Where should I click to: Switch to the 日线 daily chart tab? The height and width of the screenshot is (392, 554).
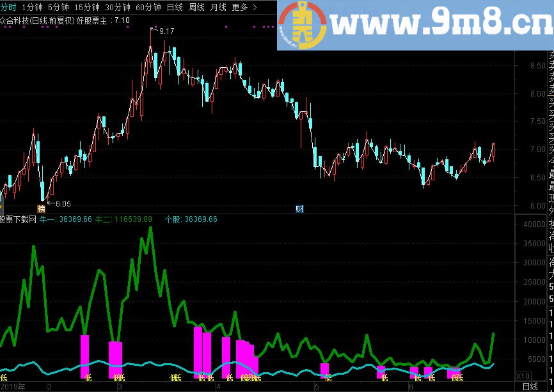click(175, 7)
